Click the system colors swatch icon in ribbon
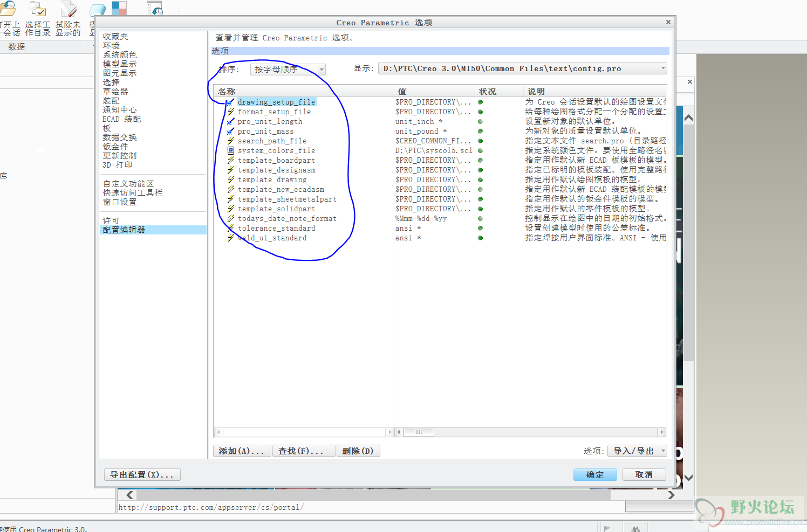Viewport: 807px width, 532px height. click(119, 8)
